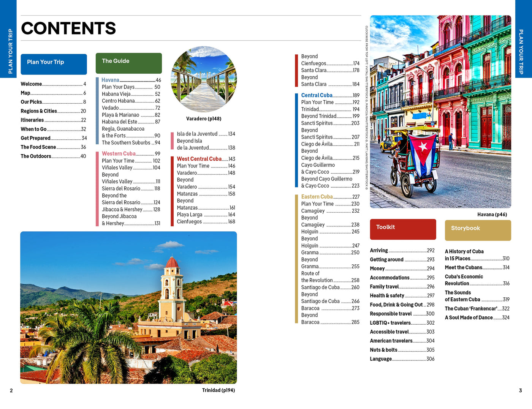The height and width of the screenshot is (409, 532).
Task: Click the PLAN YOUR TRIP sidebar tab
Action: coord(11,49)
